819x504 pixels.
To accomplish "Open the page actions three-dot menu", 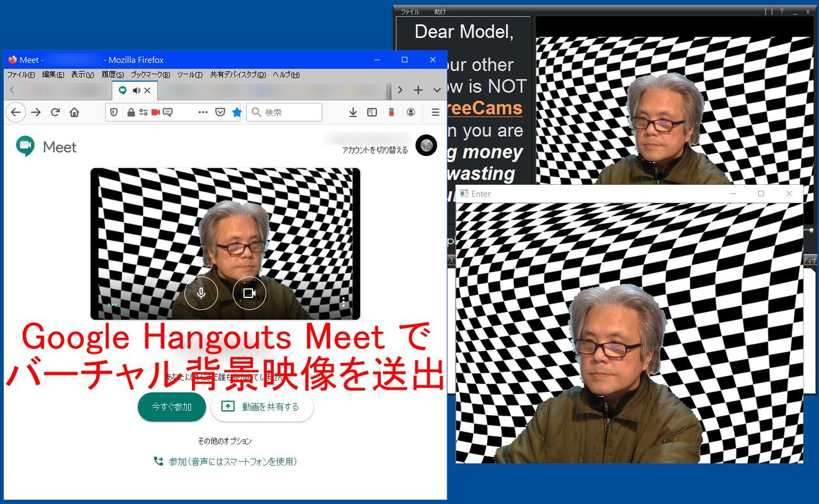I will tap(203, 112).
